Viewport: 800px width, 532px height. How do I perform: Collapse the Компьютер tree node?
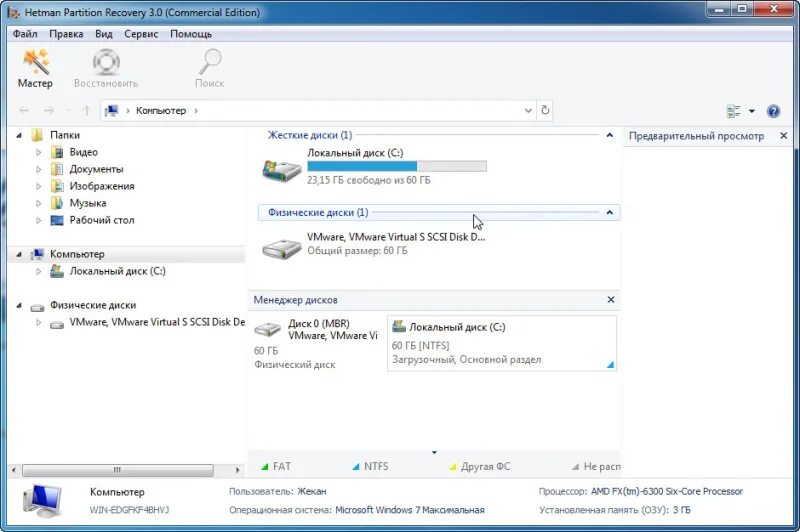19,254
